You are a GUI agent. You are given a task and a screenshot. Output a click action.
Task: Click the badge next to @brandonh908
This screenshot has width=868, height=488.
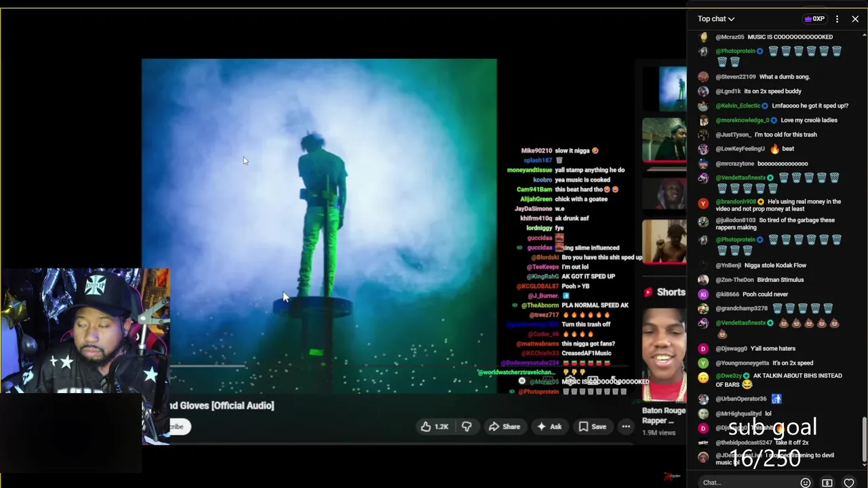[762, 201]
